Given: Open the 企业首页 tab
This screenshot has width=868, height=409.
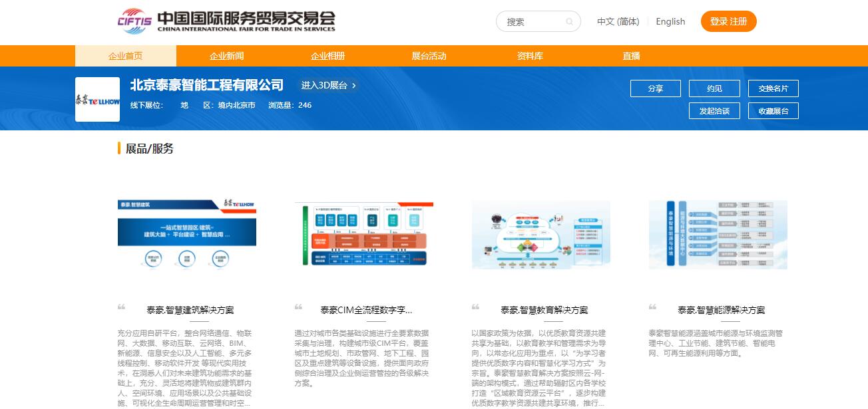Looking at the screenshot, I should click(x=126, y=56).
